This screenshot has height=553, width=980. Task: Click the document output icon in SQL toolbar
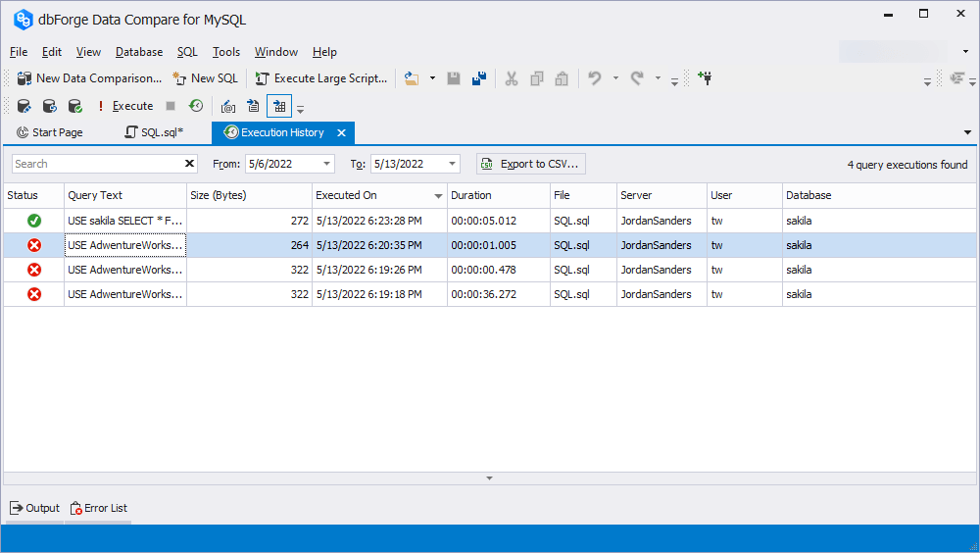[253, 106]
